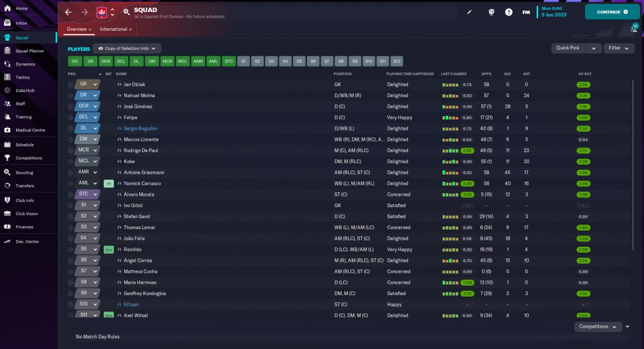
Task: Open the S1 position dropdown for Ivo Grbić
Action: (x=87, y=205)
